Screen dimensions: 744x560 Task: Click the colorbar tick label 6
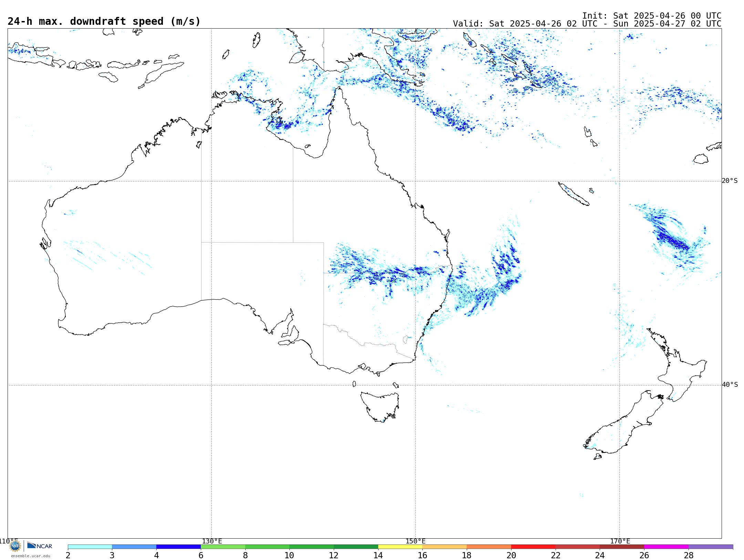201,555
